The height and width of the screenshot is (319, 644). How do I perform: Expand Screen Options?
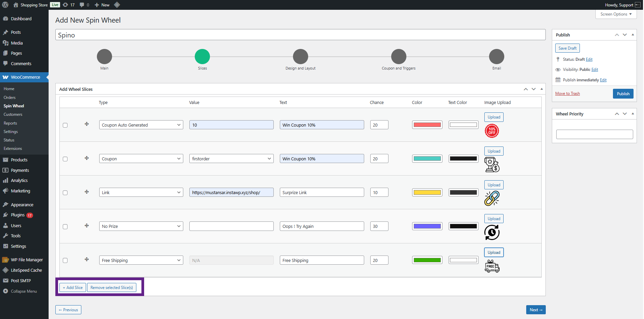pos(616,14)
